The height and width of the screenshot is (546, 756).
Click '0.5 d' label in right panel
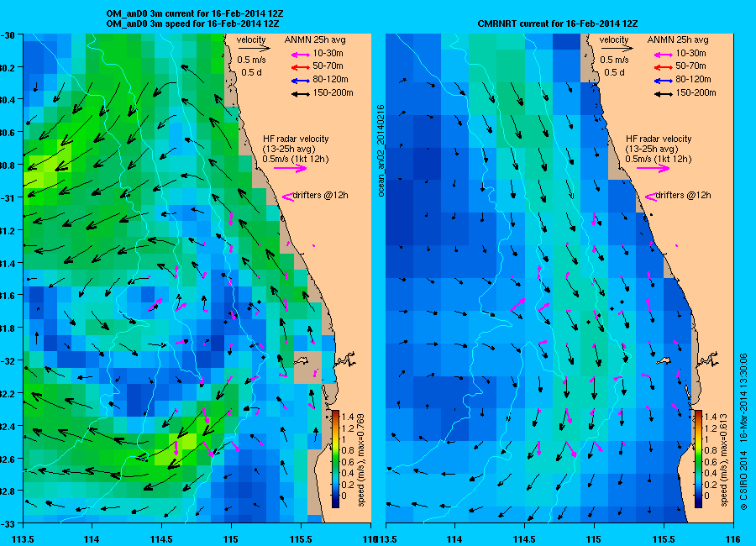pyautogui.click(x=614, y=73)
